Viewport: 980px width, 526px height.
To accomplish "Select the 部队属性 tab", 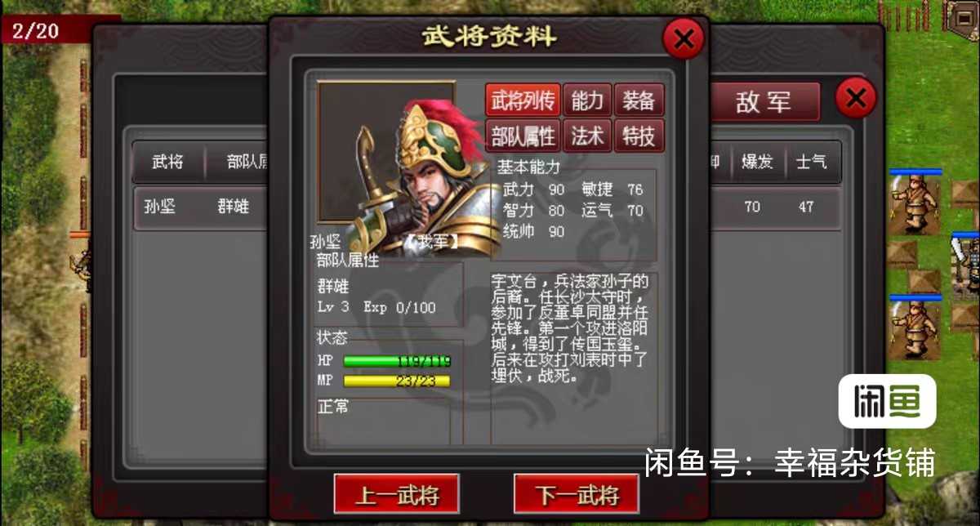I will [523, 136].
